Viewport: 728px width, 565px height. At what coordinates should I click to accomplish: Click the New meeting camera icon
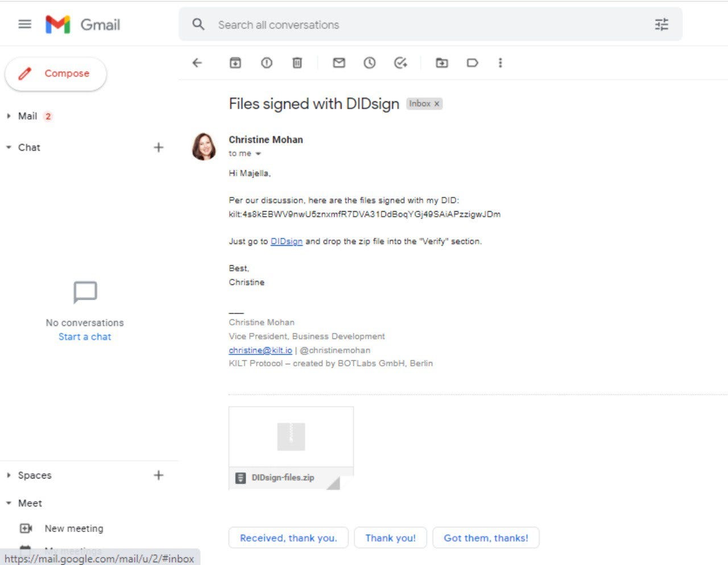[x=26, y=529]
